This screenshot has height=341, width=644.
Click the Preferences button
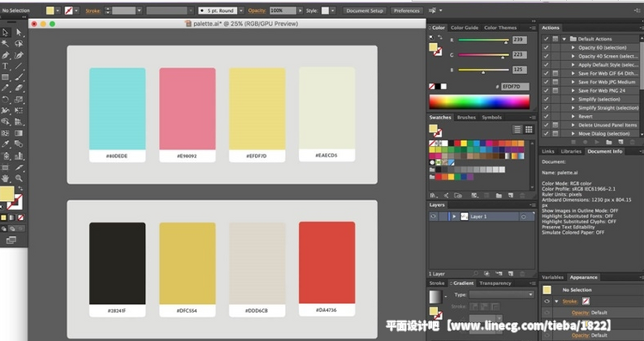(x=407, y=10)
